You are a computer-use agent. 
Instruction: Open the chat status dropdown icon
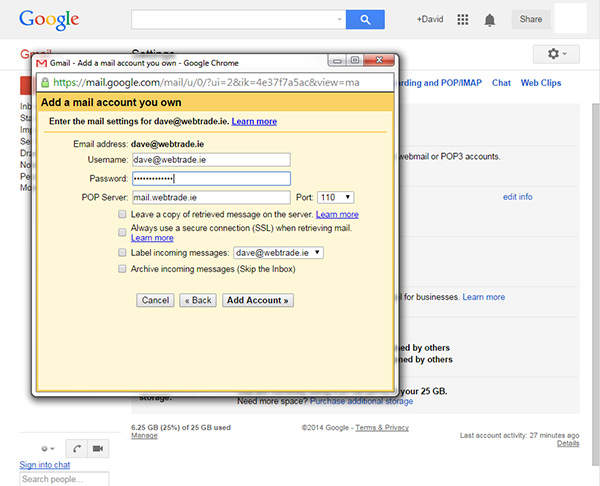[48, 448]
